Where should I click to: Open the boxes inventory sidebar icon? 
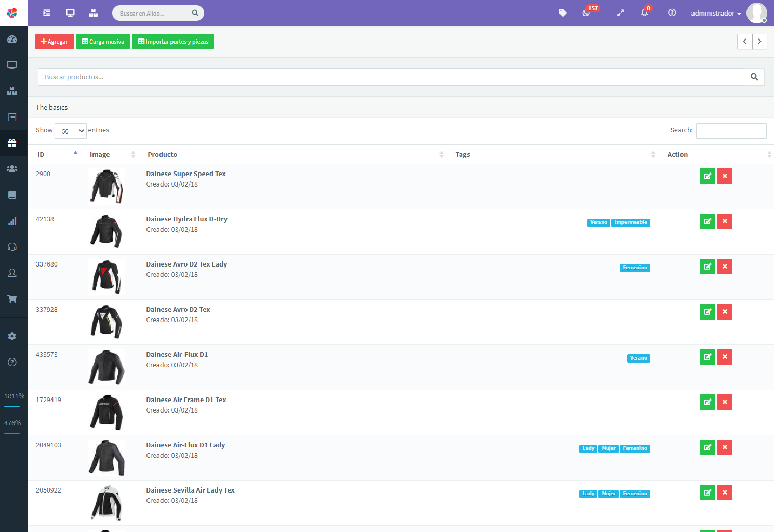pos(12,91)
